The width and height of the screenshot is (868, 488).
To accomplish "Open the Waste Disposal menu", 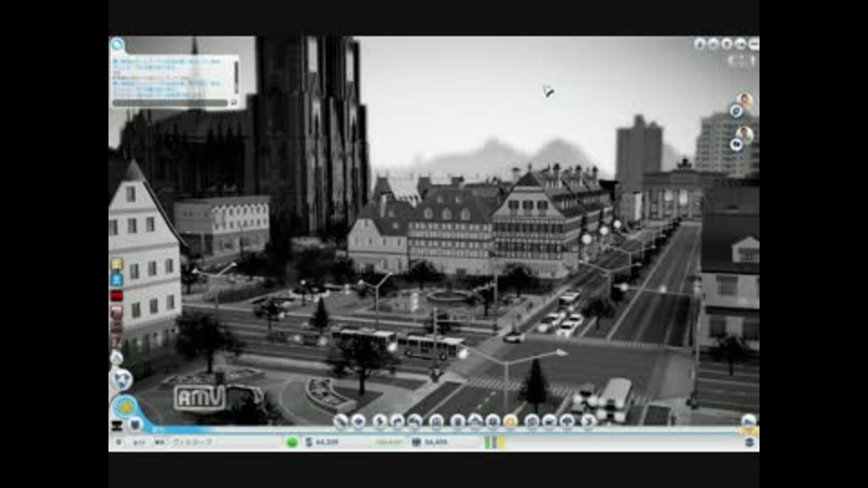I will 458,422.
